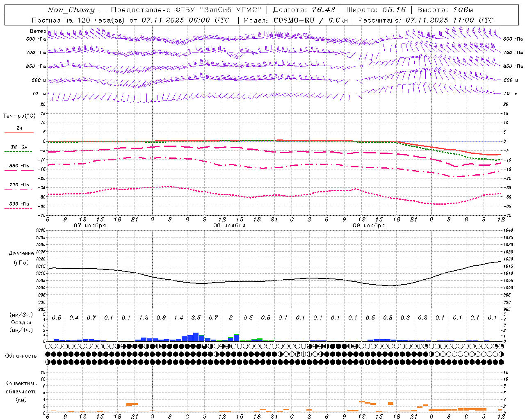The height and width of the screenshot is (420, 525).
Task: Click the Облачность panel label
Action: (21, 356)
